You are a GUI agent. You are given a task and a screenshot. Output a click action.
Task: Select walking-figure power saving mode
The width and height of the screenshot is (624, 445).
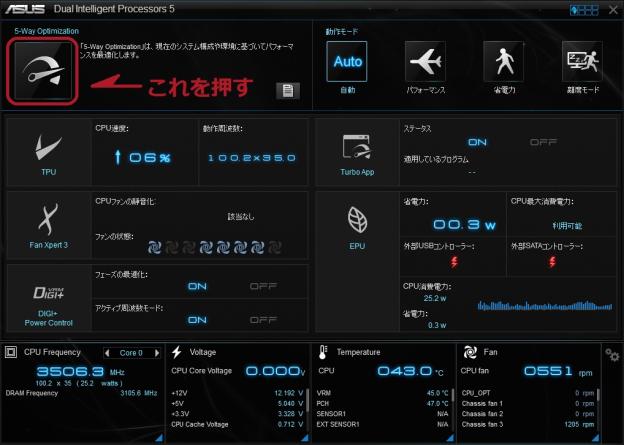coord(504,62)
